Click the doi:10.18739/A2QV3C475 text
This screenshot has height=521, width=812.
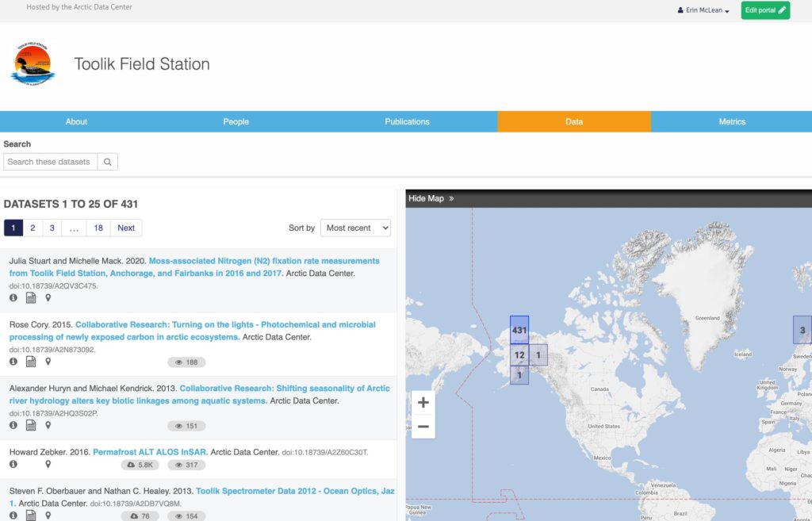(53, 286)
